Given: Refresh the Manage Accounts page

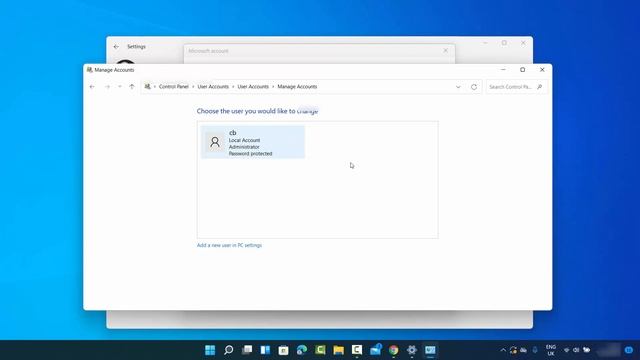Looking at the screenshot, I should 474,87.
